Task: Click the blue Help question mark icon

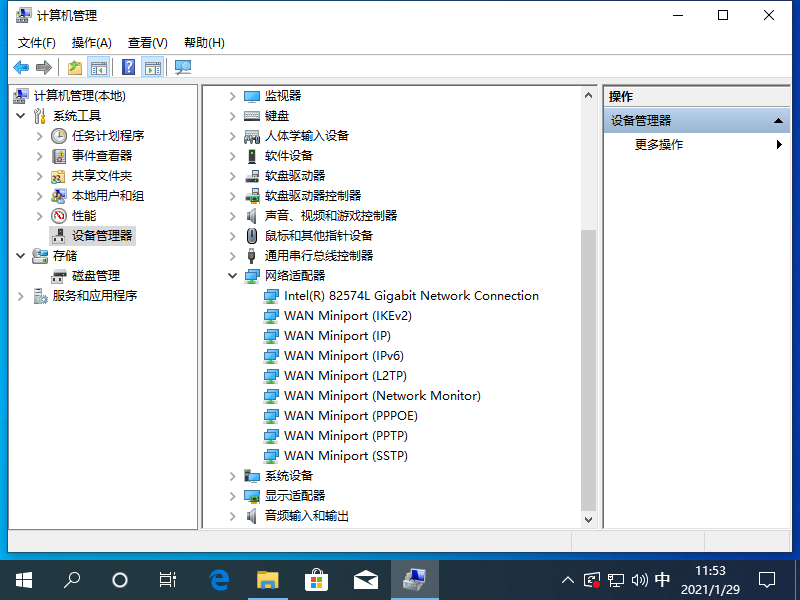Action: click(128, 68)
